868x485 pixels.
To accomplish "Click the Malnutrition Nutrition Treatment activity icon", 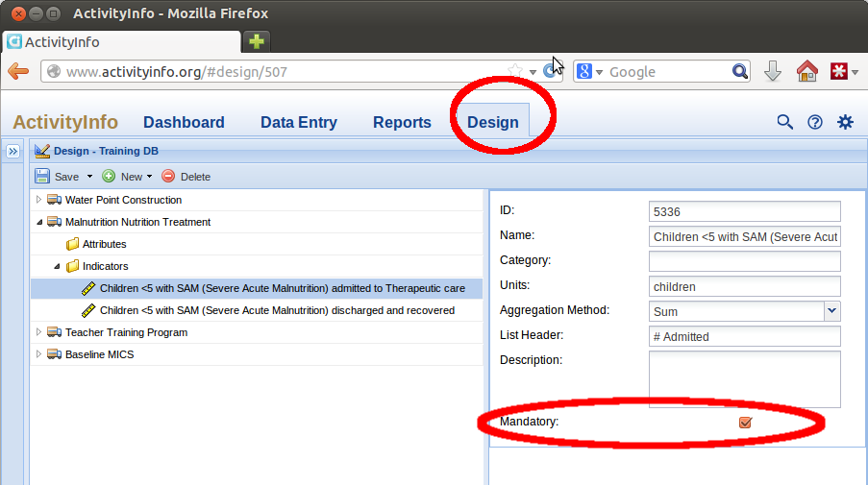I will 54,222.
